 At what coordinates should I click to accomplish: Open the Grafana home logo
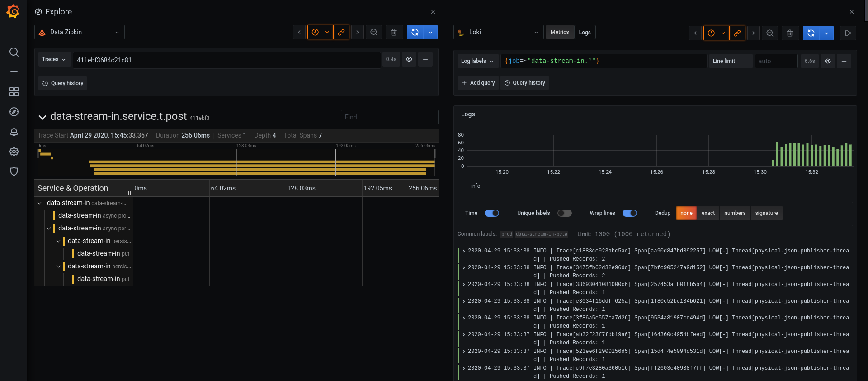coord(13,11)
